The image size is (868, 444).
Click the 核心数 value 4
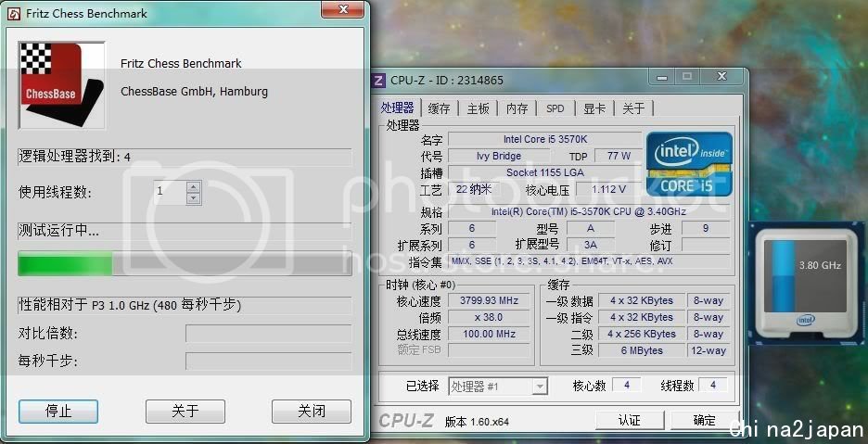627,385
